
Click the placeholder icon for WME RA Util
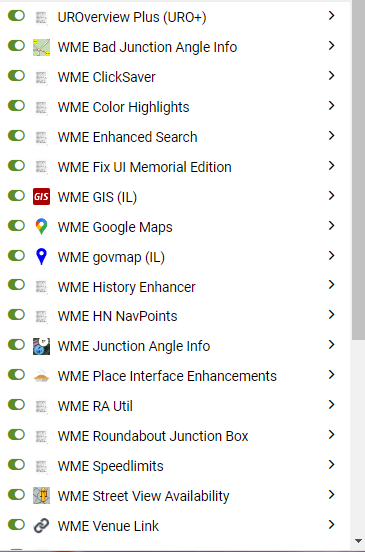coord(41,406)
